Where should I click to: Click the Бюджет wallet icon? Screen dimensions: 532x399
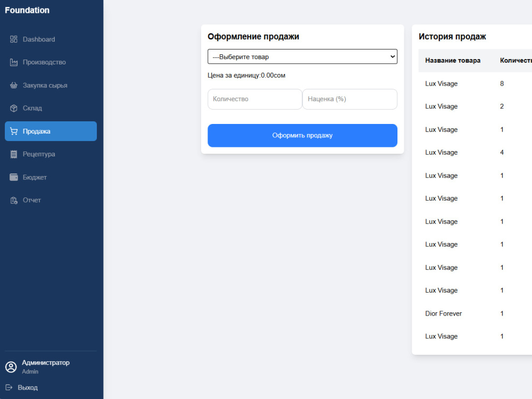[14, 177]
